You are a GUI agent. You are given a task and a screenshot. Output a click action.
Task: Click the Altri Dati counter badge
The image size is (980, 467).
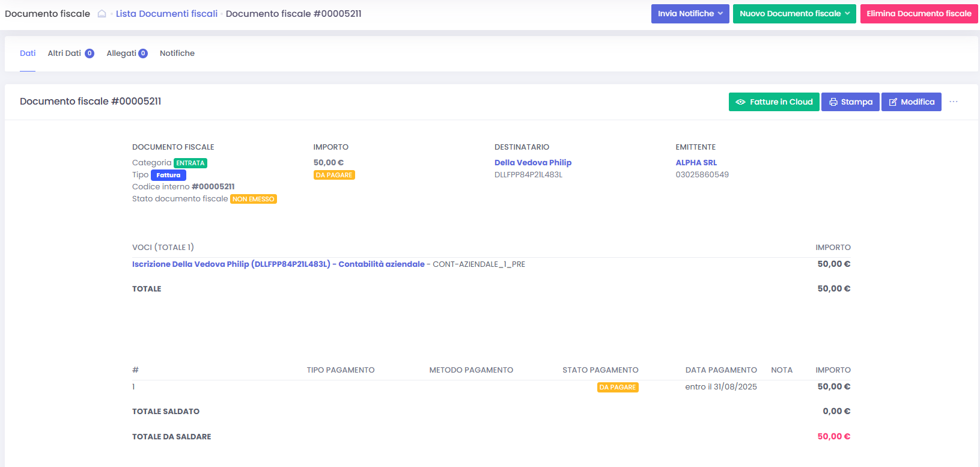[90, 53]
